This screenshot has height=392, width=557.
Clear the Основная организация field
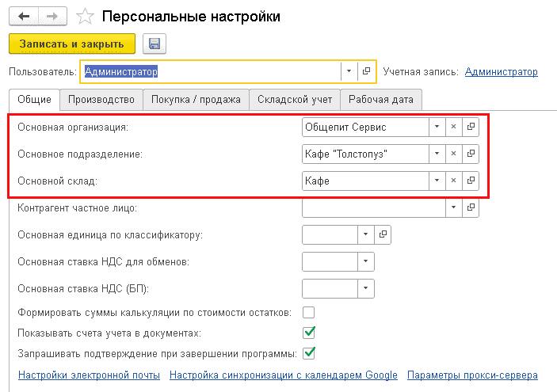pyautogui.click(x=453, y=127)
